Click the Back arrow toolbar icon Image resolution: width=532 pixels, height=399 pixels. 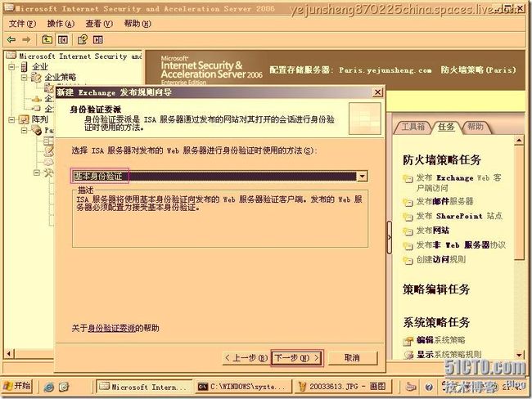click(x=11, y=40)
